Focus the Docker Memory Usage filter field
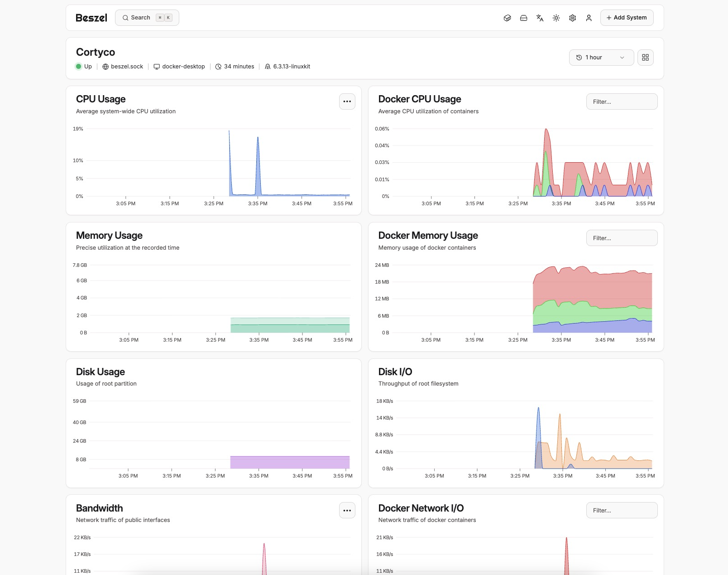728x575 pixels. tap(622, 238)
